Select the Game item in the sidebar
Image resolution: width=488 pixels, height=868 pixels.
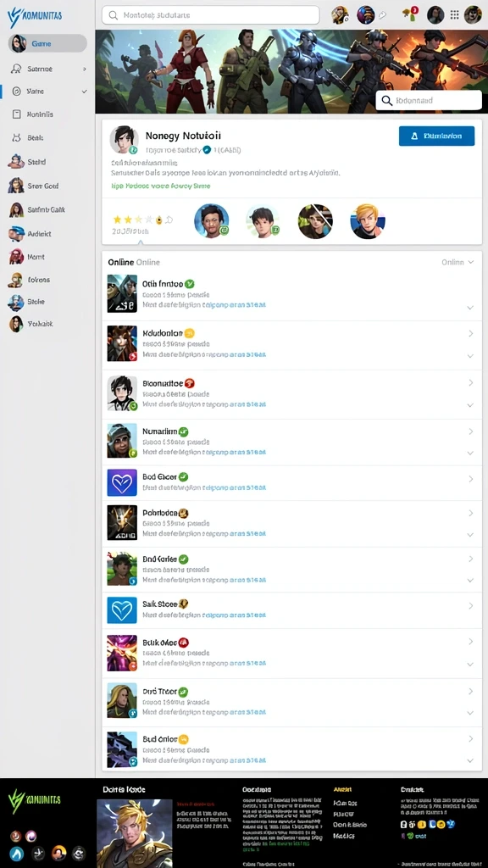[47, 43]
